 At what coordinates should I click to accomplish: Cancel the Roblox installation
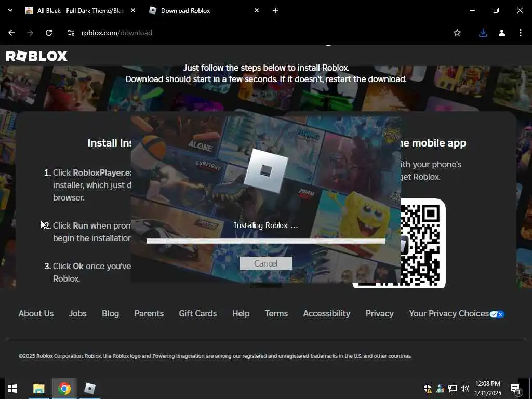pos(265,263)
